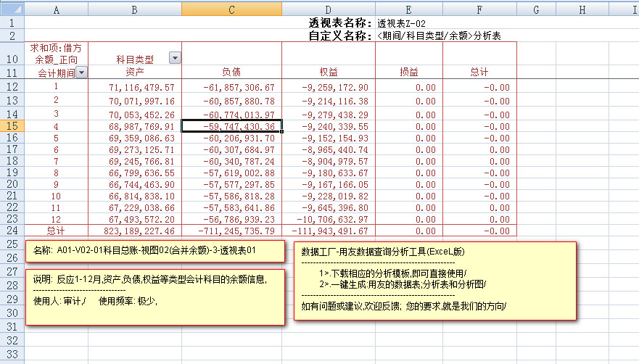Click the highlighted cell -59,747,430.36
Screen dimensions: 639x364
[x=231, y=126]
